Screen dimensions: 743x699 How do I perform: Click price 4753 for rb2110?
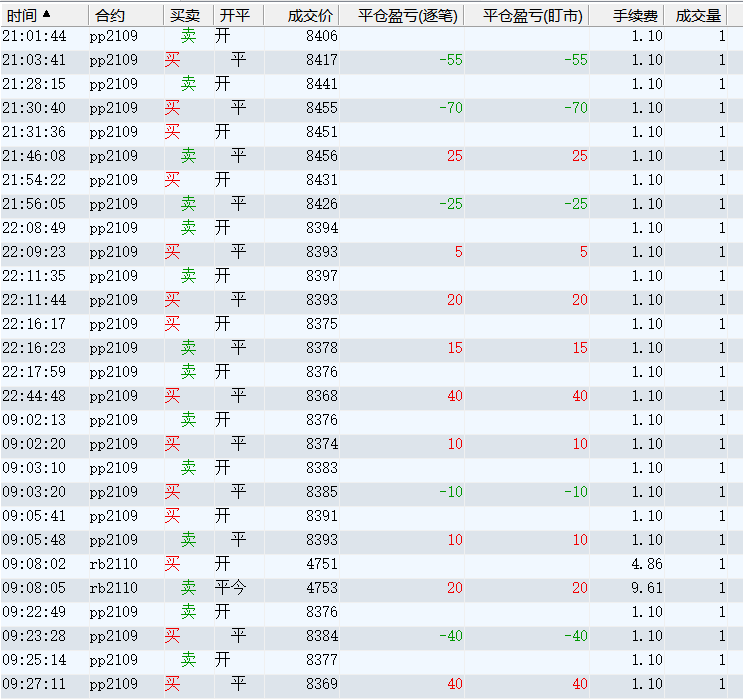[x=322, y=588]
